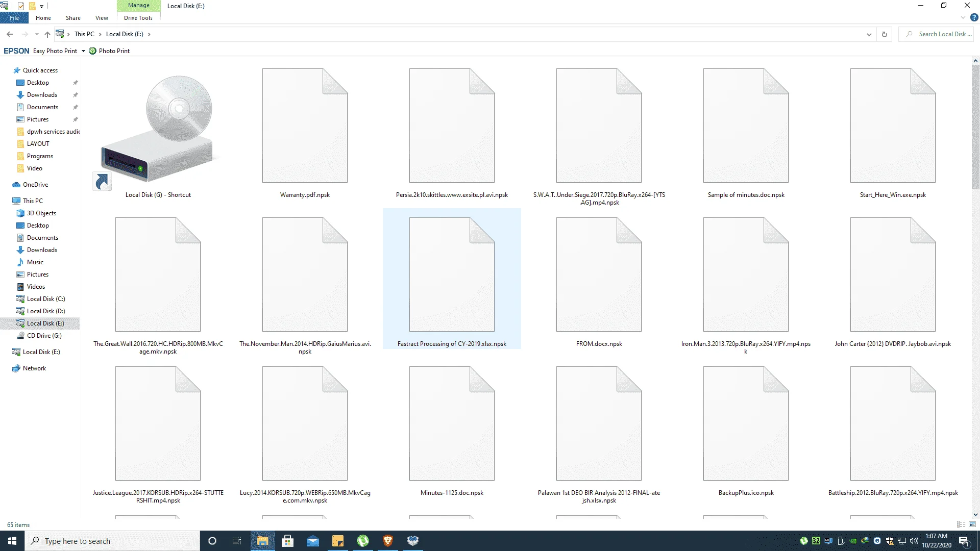
Task: Open Network in navigation pane
Action: [x=34, y=368]
